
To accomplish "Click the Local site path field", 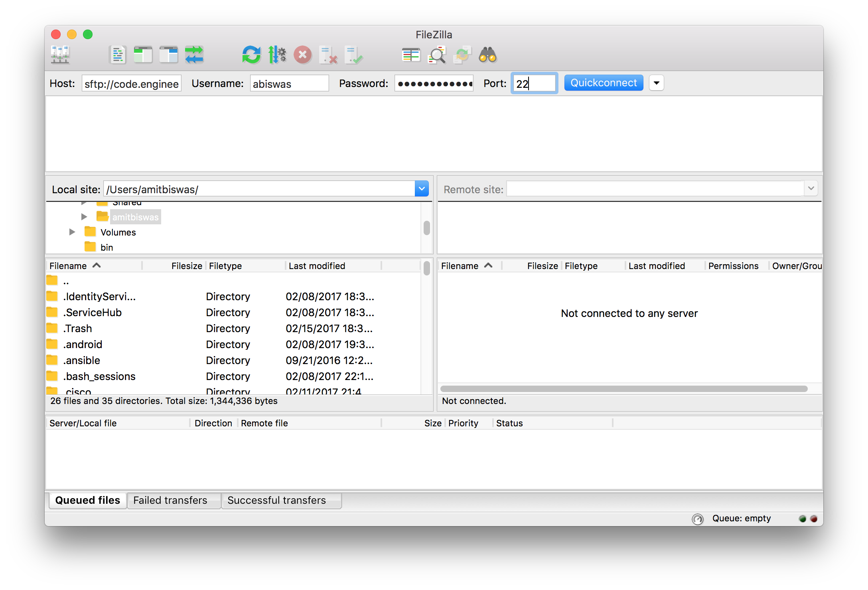I will click(x=259, y=189).
